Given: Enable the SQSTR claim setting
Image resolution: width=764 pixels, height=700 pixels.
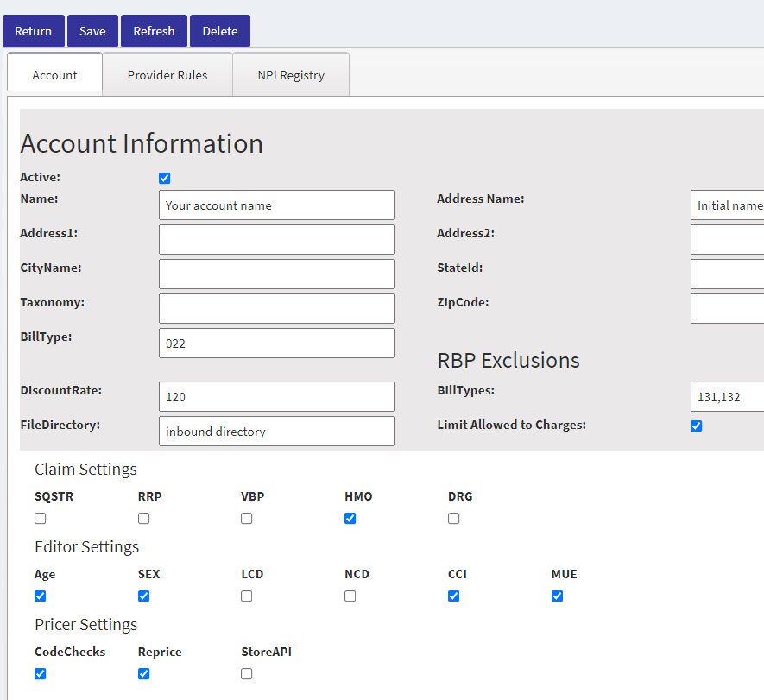Looking at the screenshot, I should pos(41,519).
